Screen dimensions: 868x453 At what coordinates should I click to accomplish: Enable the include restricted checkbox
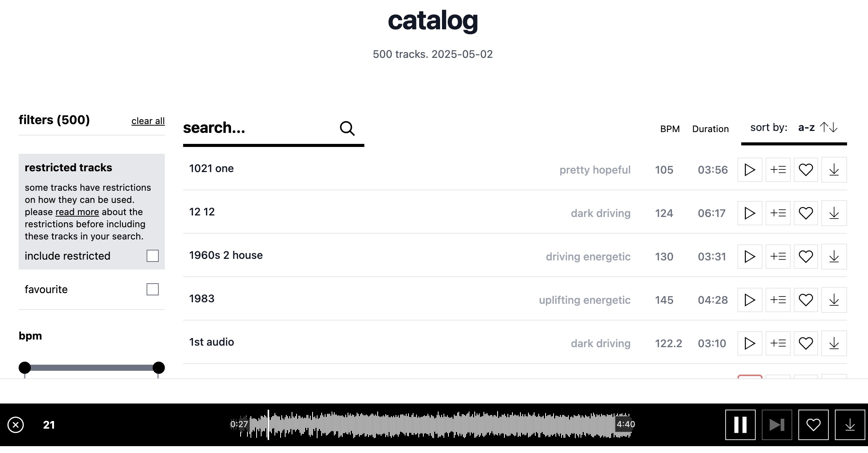[x=153, y=256]
